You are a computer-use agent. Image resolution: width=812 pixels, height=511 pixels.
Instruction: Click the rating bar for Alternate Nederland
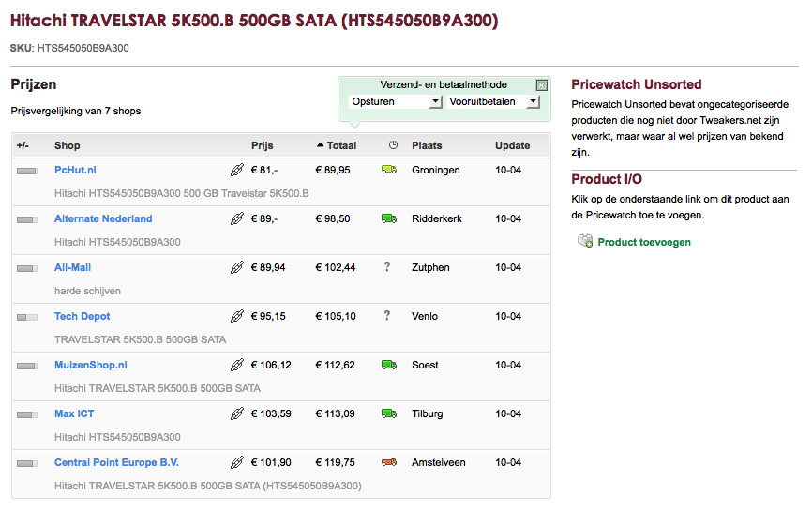pyautogui.click(x=27, y=219)
